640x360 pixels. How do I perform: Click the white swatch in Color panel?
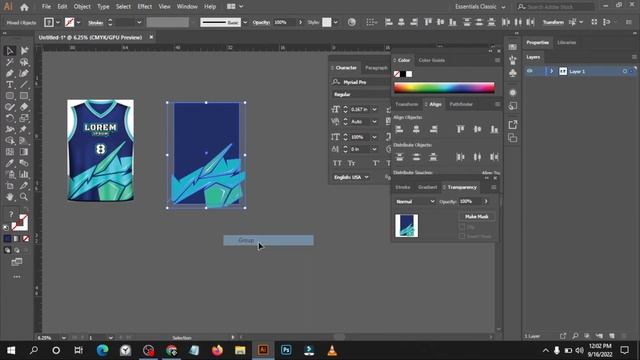pos(409,74)
